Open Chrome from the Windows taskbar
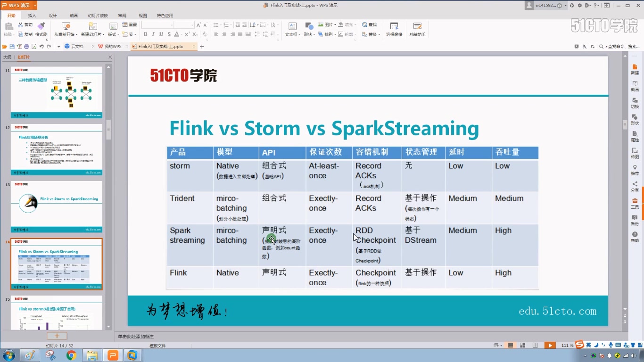 click(71, 355)
